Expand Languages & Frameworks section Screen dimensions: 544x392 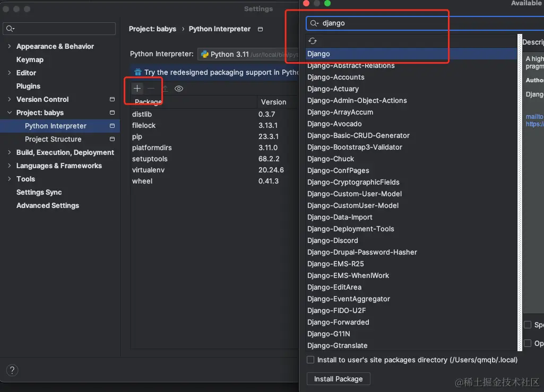[x=10, y=165]
